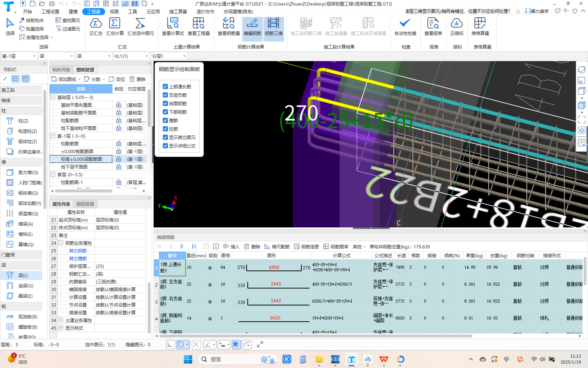Open the KL1(1) component dropdown

[131, 56]
